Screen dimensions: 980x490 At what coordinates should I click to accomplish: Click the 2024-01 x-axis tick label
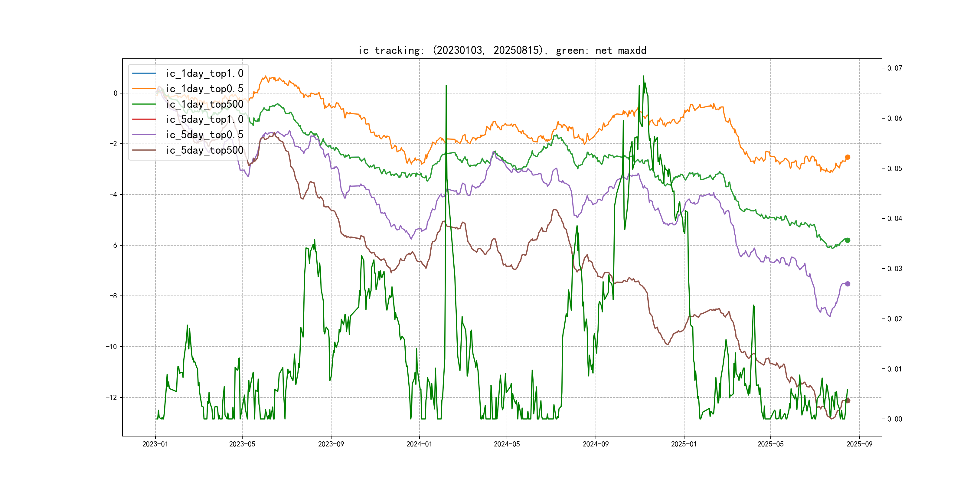[x=419, y=444]
